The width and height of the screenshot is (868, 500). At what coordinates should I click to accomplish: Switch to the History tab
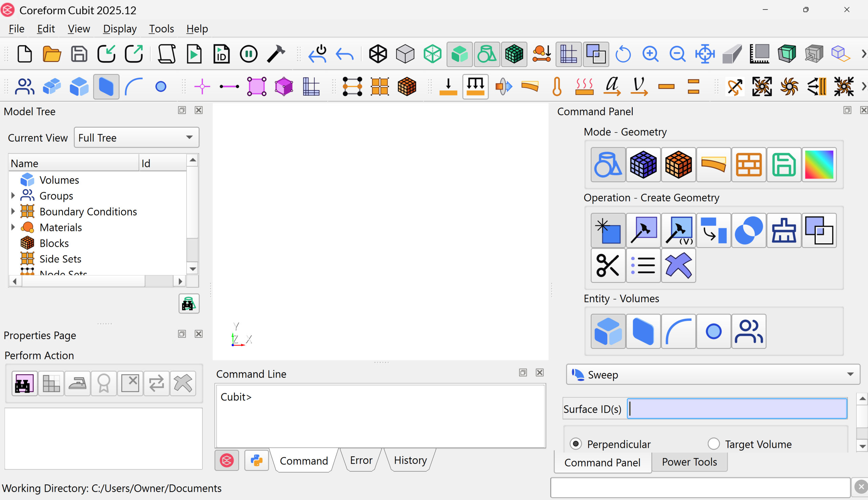click(x=410, y=460)
